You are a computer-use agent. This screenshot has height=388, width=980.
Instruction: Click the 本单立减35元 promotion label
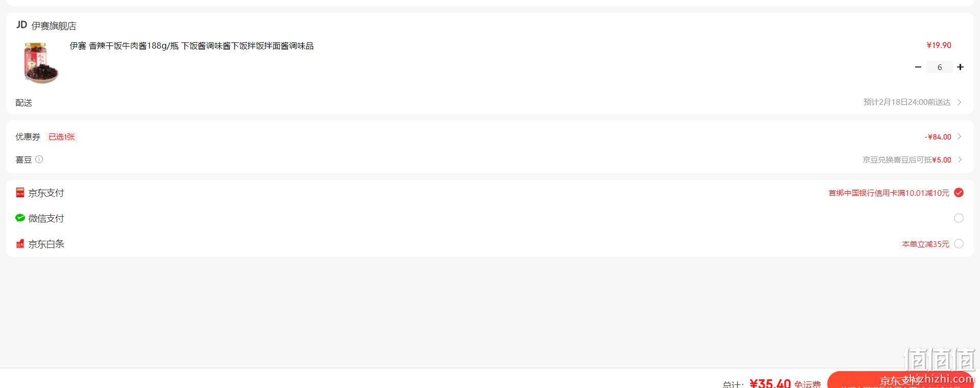point(925,244)
